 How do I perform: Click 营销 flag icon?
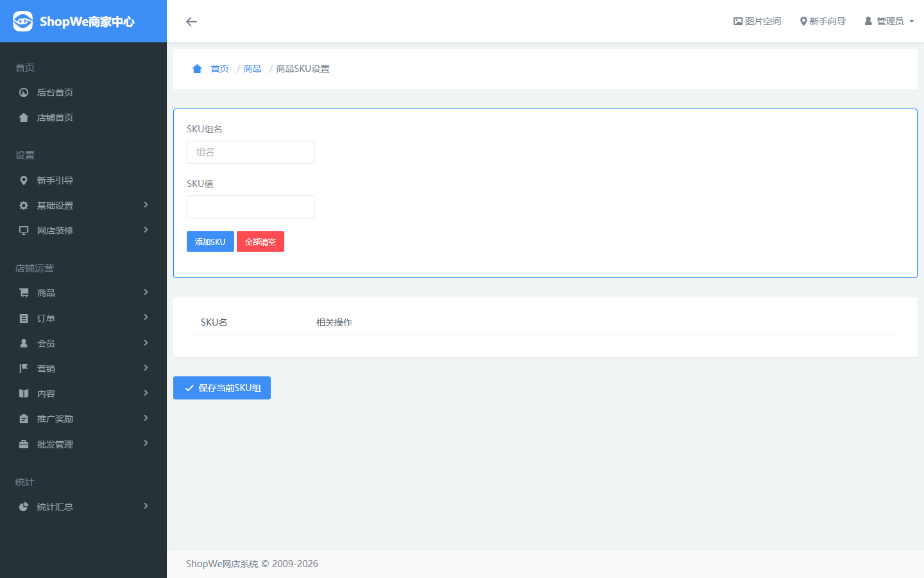(24, 369)
